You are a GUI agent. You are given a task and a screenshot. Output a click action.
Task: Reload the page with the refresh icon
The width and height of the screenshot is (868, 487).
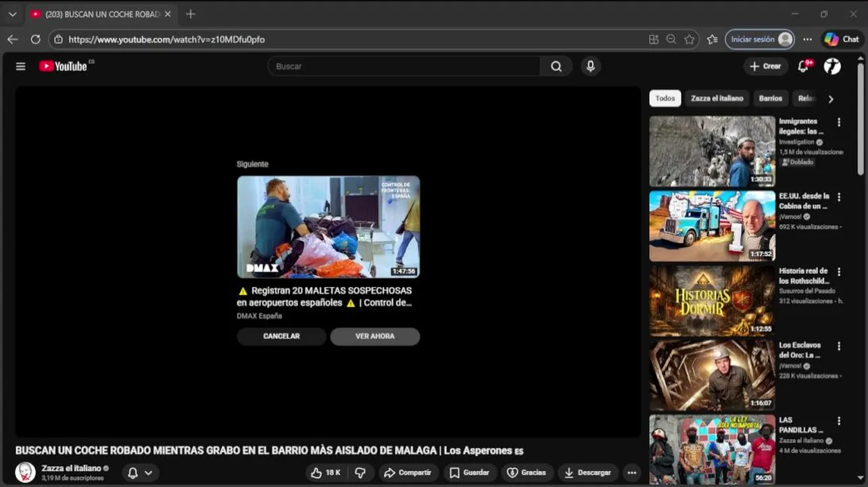[35, 39]
